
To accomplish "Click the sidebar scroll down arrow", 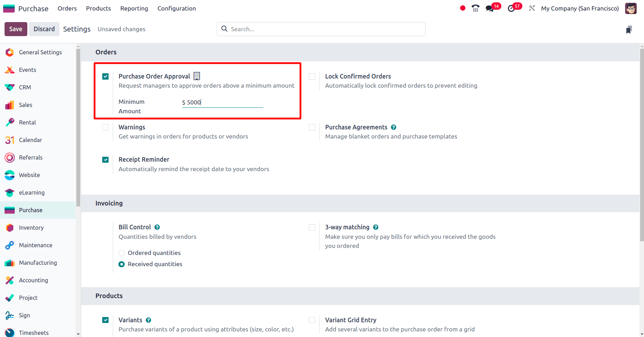I will click(78, 334).
